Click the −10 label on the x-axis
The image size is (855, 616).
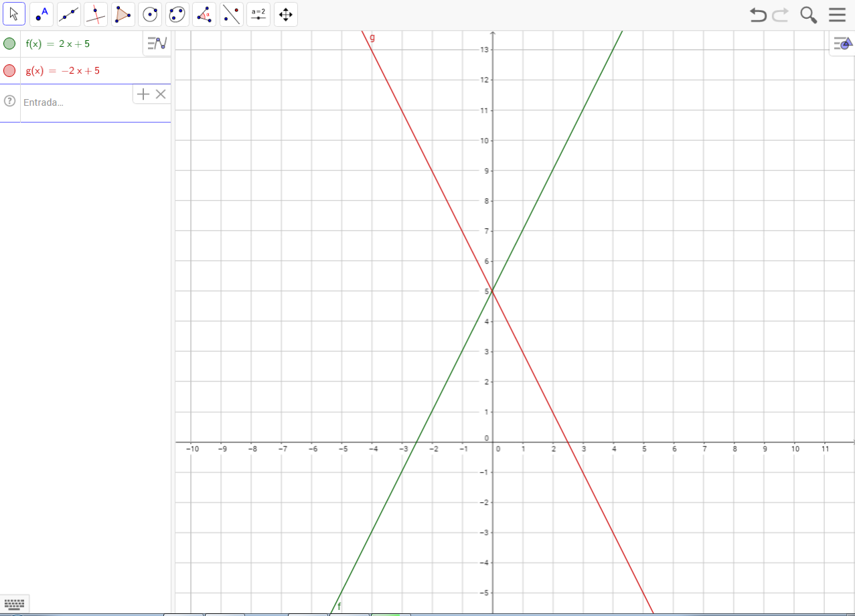pos(192,449)
